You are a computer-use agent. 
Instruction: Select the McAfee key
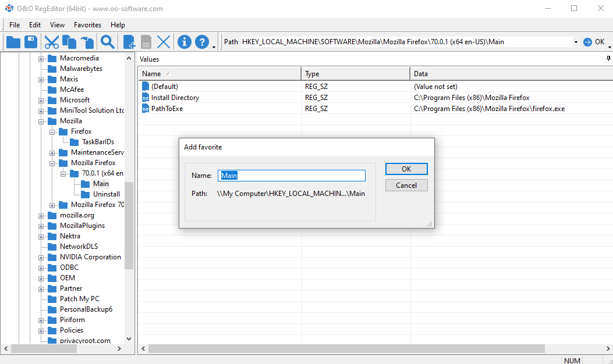72,90
